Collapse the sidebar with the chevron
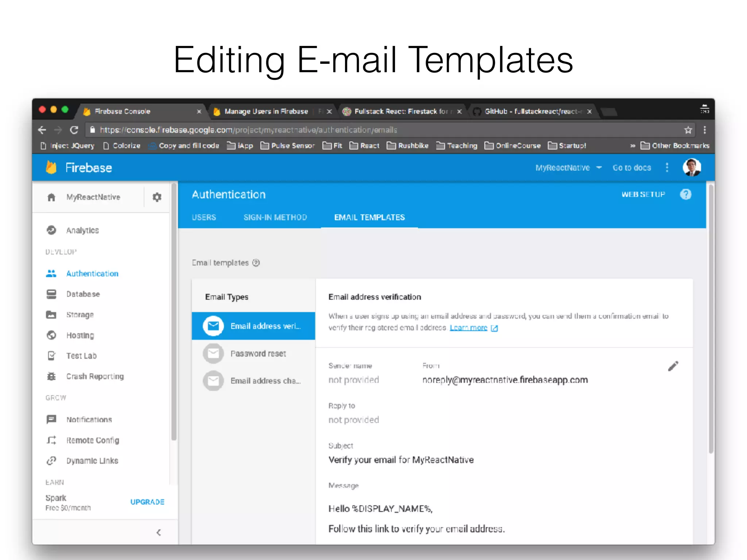Screen dimensions: 747x560 159,533
